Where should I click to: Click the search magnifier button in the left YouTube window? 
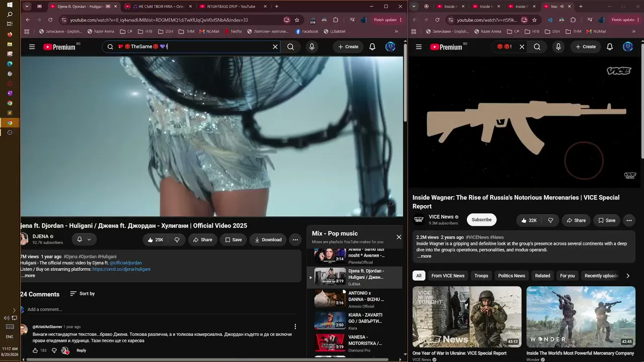pos(291,47)
